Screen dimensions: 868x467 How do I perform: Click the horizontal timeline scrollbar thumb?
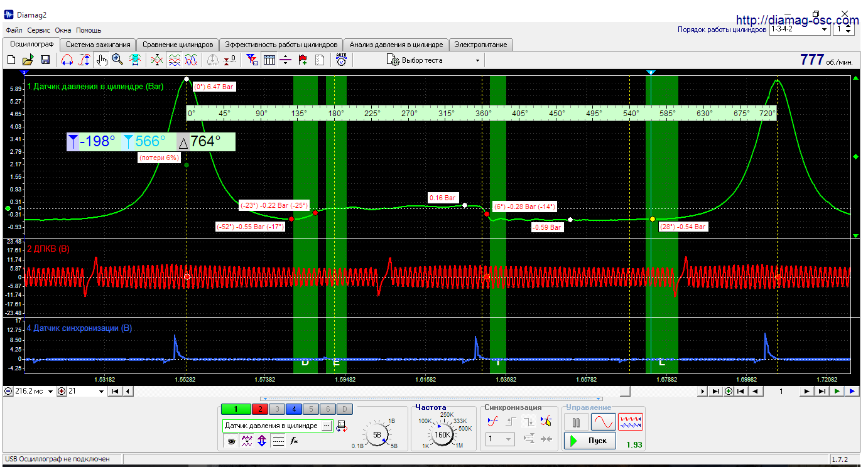click(x=626, y=391)
